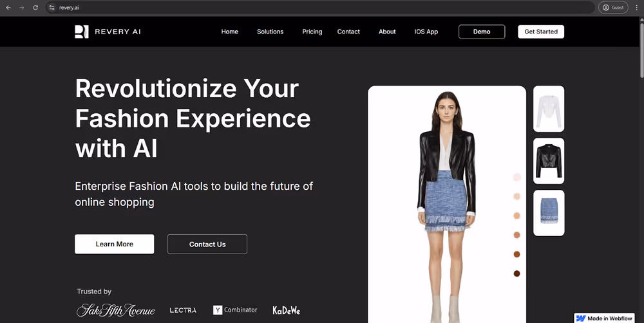The height and width of the screenshot is (323, 644).
Task: Open the Solutions menu item
Action: [x=270, y=32]
